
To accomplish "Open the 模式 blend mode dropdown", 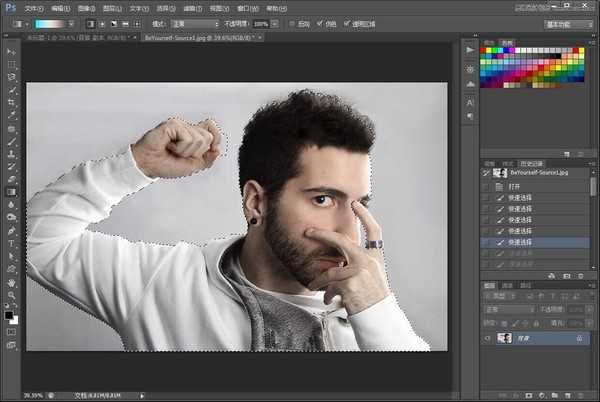I will pos(195,22).
